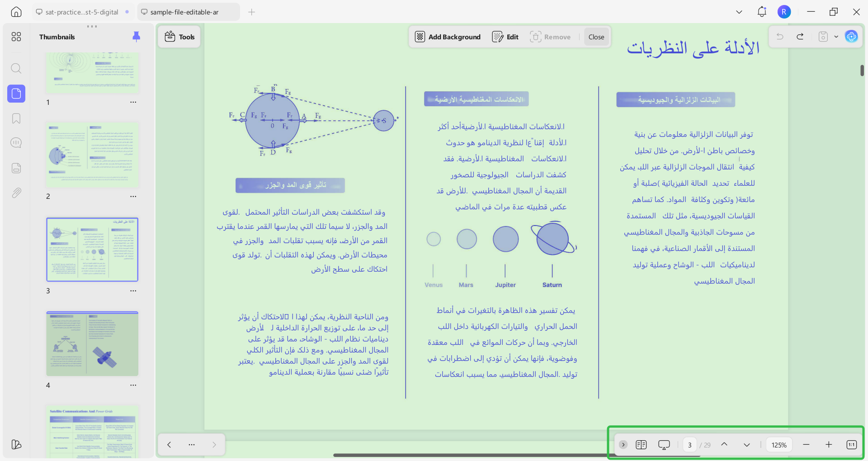The width and height of the screenshot is (868, 461).
Task: Open the 125% zoom level dropdown
Action: 779,445
